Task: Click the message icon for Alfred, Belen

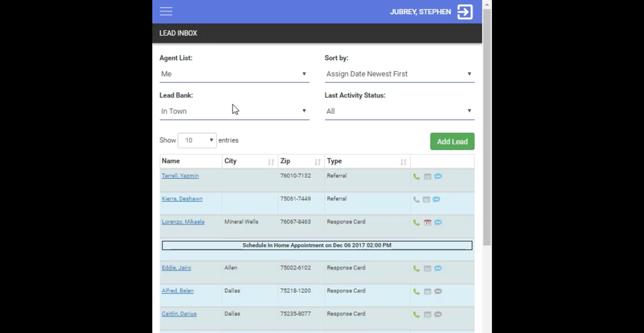Action: tap(438, 291)
